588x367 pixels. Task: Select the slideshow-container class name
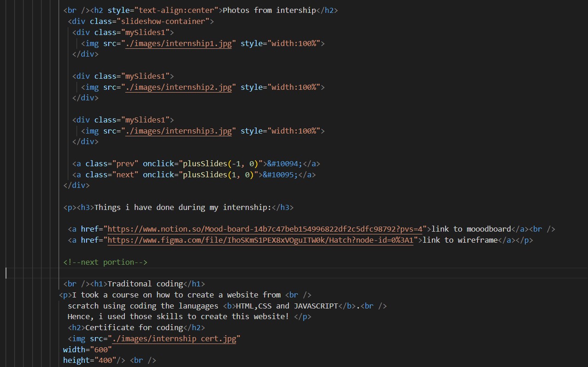tap(165, 21)
